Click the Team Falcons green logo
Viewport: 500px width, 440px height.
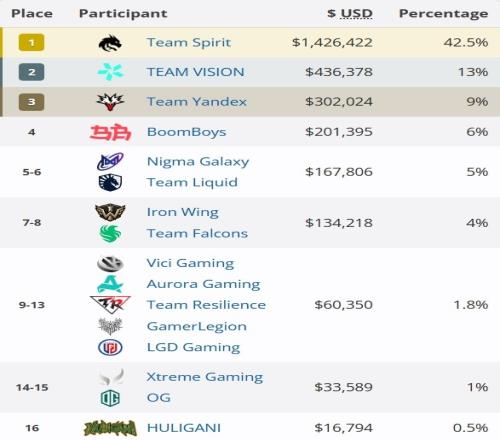click(x=110, y=233)
